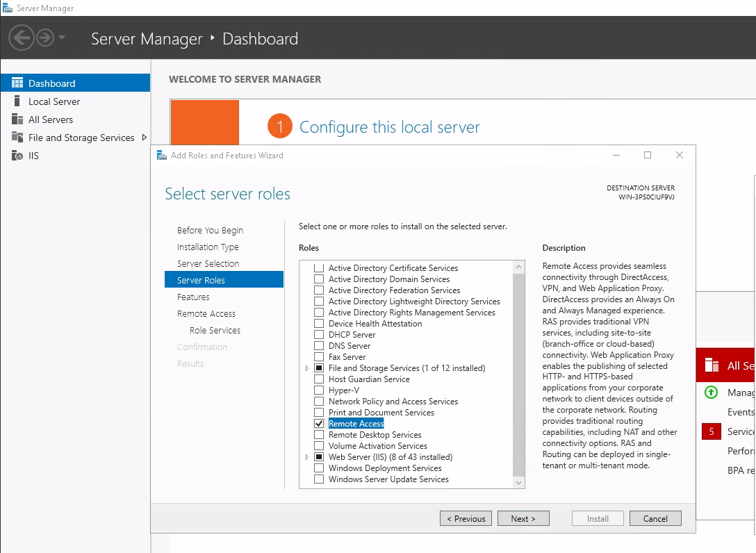The height and width of the screenshot is (553, 756).
Task: Check Active Directory Federation Services checkbox
Action: pyautogui.click(x=319, y=290)
